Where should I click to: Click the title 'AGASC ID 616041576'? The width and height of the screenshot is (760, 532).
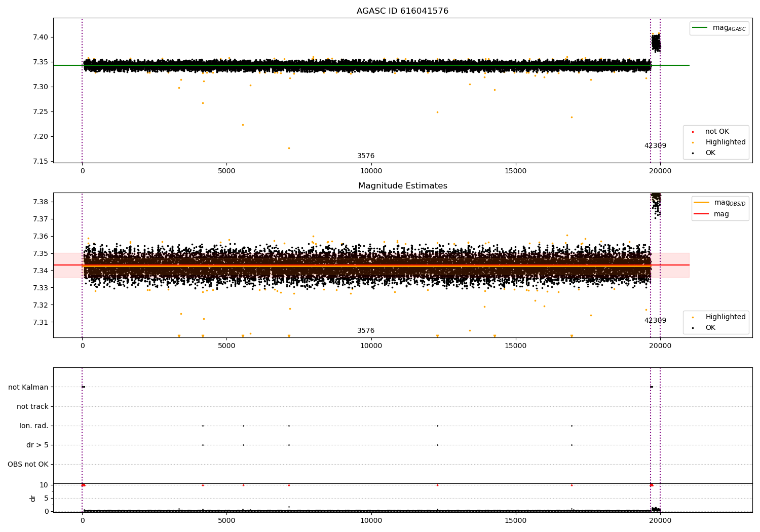[402, 11]
